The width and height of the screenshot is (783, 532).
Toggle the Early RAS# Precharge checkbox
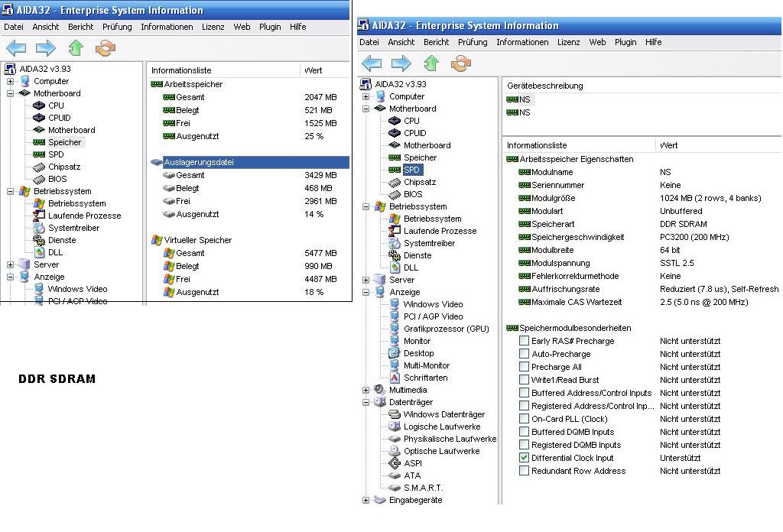point(524,341)
